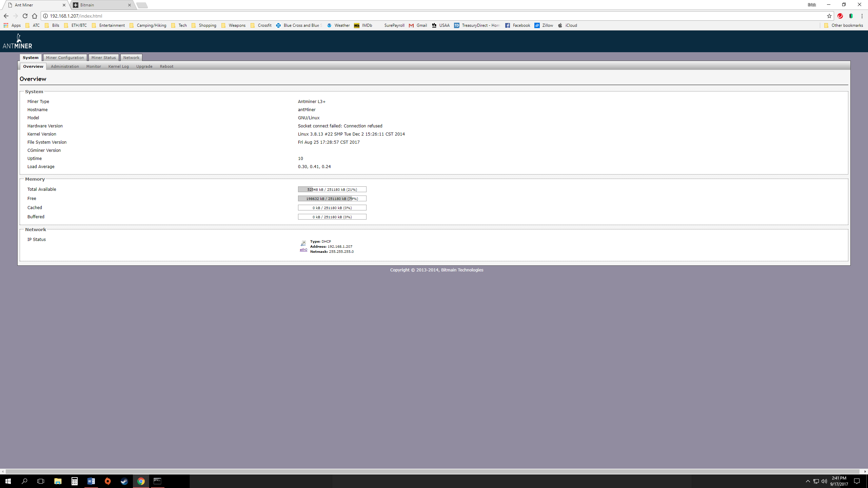Expand the Weapons bookmarks folder

tap(233, 25)
